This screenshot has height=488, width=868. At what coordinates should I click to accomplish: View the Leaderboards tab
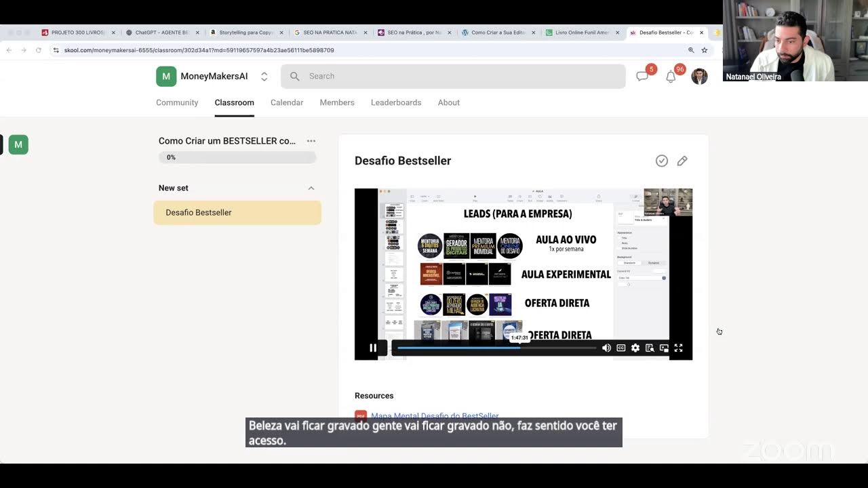coord(396,102)
